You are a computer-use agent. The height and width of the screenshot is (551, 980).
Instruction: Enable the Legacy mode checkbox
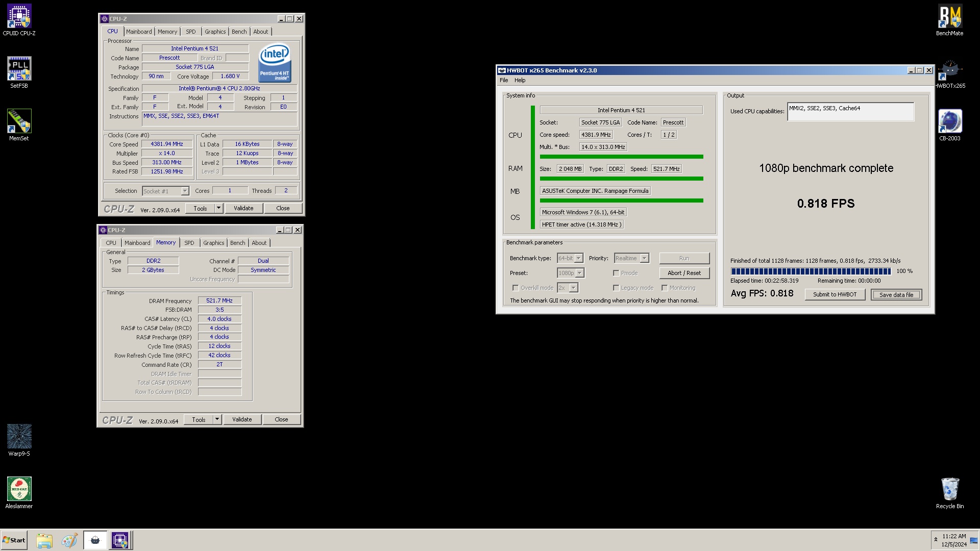click(616, 288)
